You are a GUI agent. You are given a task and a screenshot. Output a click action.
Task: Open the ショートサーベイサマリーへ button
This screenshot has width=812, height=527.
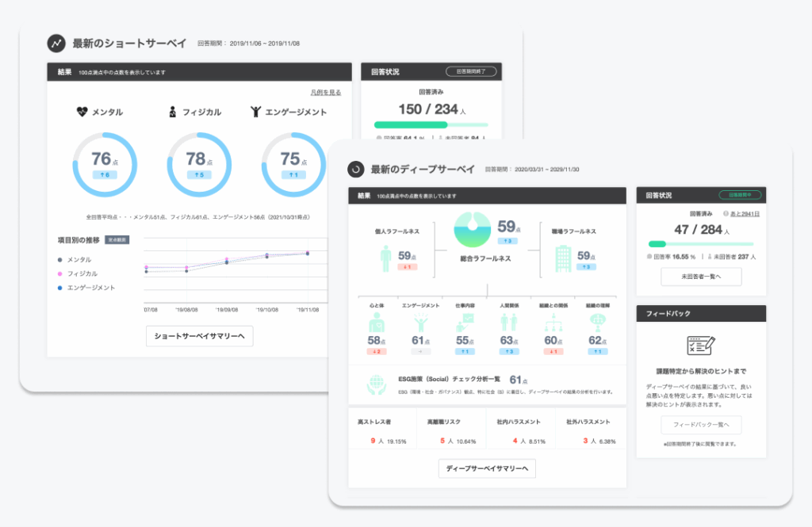199,336
